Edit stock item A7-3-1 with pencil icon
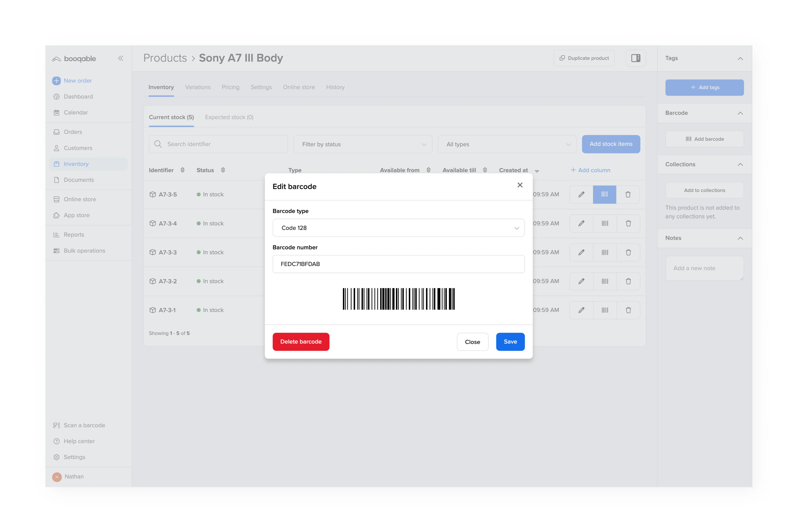 (581, 310)
